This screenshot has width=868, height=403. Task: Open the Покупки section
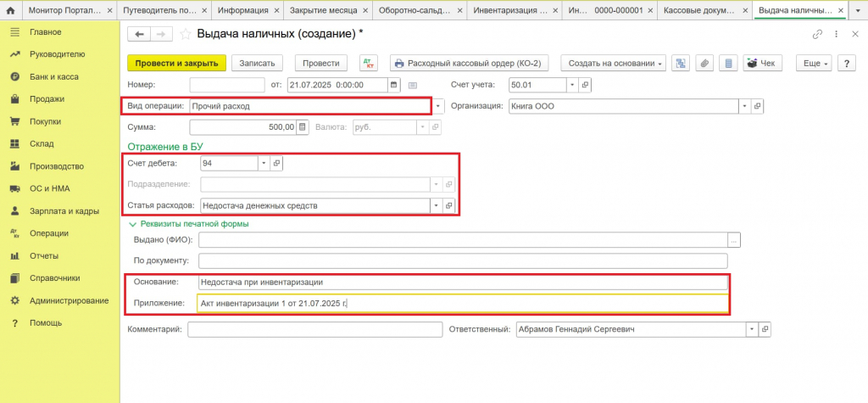point(46,121)
